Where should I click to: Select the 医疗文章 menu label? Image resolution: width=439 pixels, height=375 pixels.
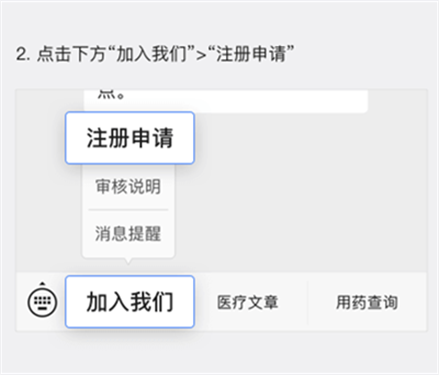pyautogui.click(x=248, y=302)
